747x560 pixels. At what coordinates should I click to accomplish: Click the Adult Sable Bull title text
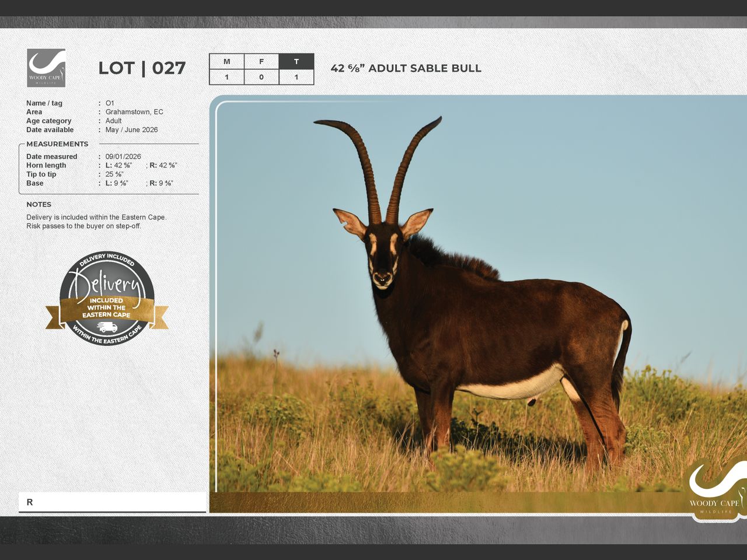pos(406,68)
